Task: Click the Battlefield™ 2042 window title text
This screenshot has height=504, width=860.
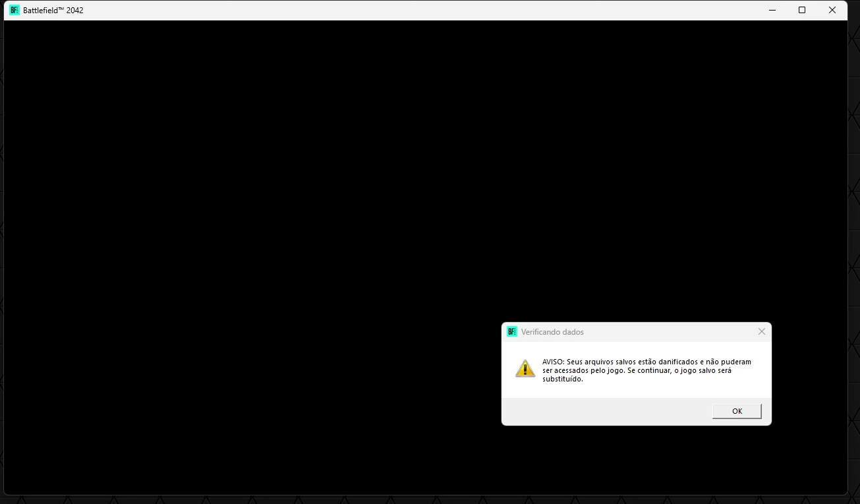Action: 53,11
